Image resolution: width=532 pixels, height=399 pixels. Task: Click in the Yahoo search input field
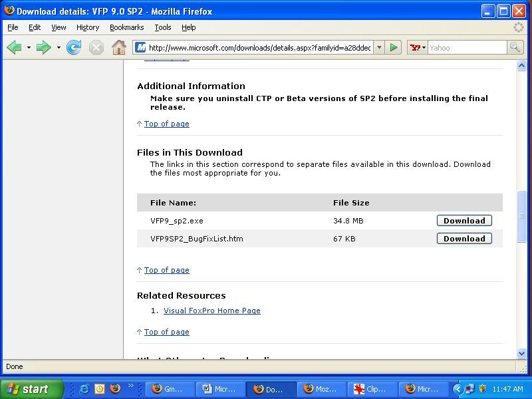point(465,47)
